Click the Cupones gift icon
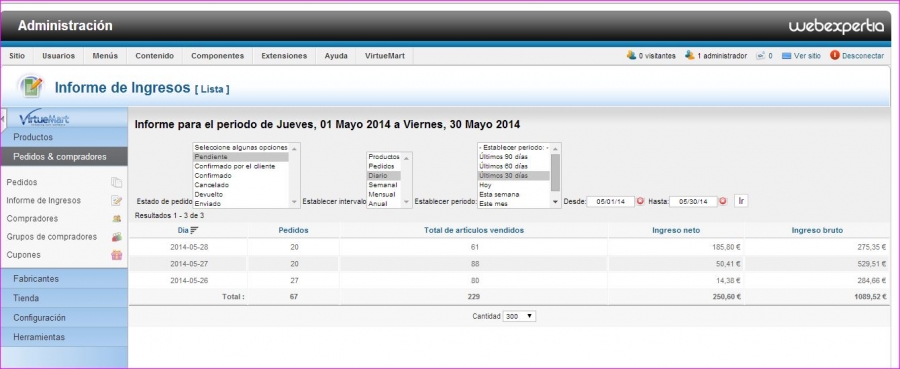The image size is (900, 369). pyautogui.click(x=117, y=255)
